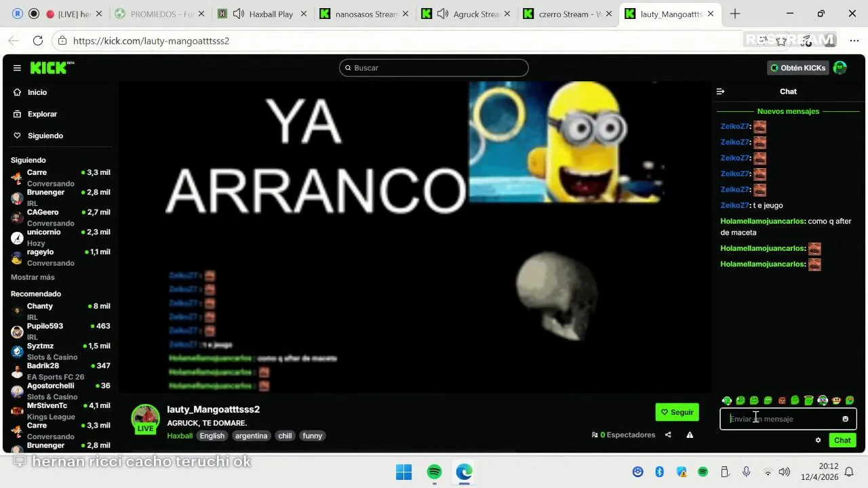Switch to the [LIVE] browser tab
The height and width of the screenshot is (488, 868).
click(x=74, y=14)
